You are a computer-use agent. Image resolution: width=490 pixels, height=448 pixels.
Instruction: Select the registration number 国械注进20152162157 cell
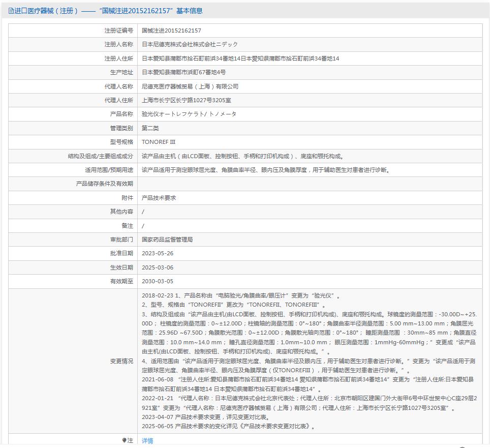173,31
